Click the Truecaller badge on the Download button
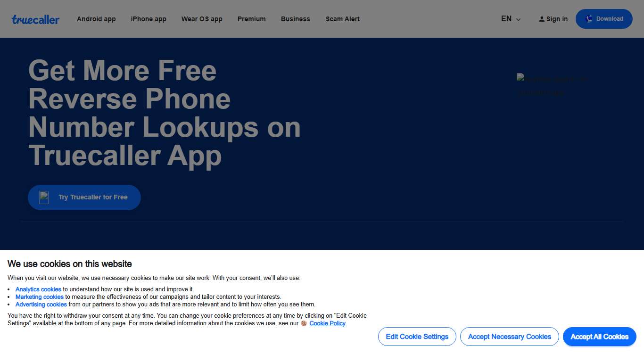This screenshot has height=362, width=644. pos(589,19)
